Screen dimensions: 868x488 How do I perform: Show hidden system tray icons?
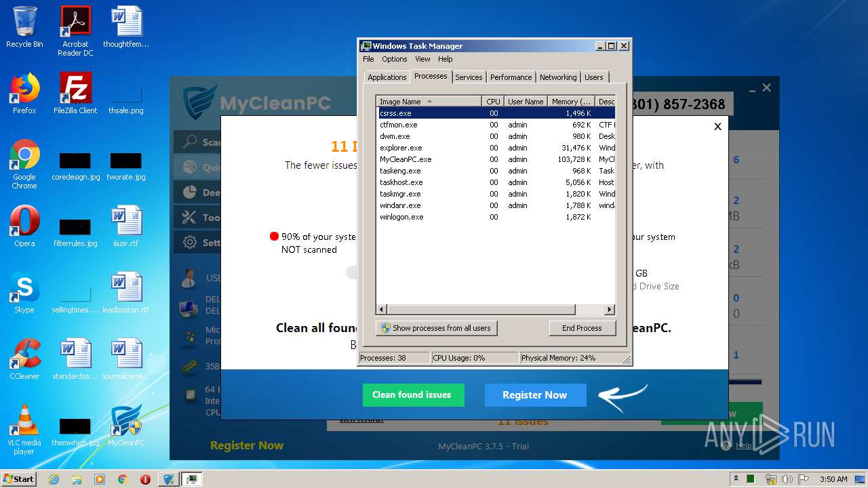point(736,479)
